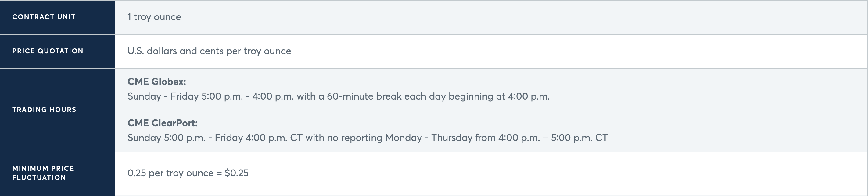Click "per troy ounce" in price quotation row
This screenshot has height=196, width=868.
pyautogui.click(x=258, y=51)
